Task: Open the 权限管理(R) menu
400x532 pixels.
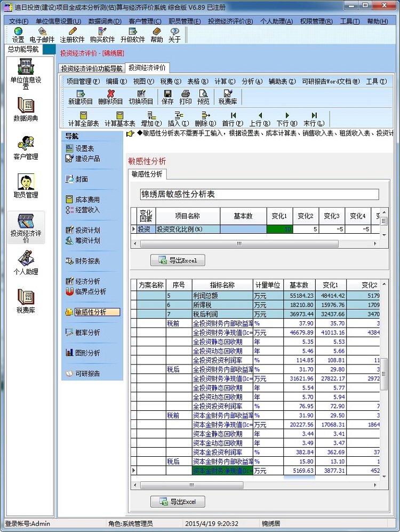Action: [316, 21]
